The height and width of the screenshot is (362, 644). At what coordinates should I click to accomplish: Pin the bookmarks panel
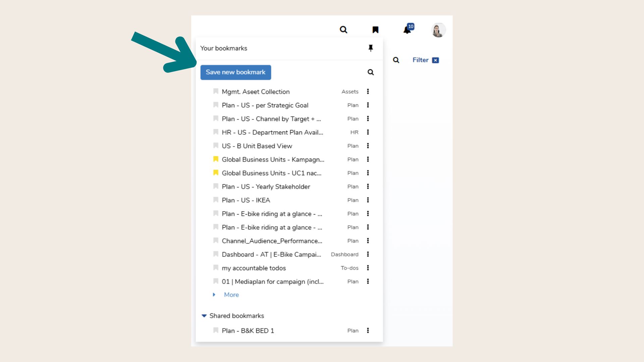pyautogui.click(x=371, y=48)
